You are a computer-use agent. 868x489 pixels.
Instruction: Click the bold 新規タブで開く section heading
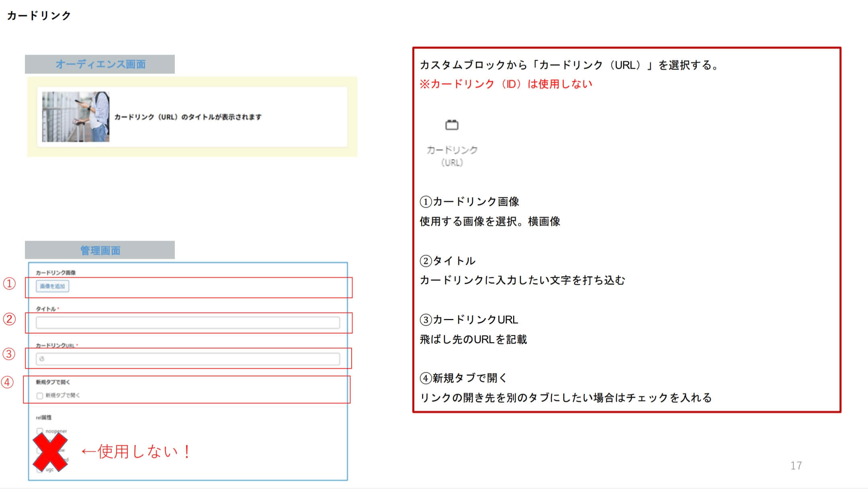[53, 382]
